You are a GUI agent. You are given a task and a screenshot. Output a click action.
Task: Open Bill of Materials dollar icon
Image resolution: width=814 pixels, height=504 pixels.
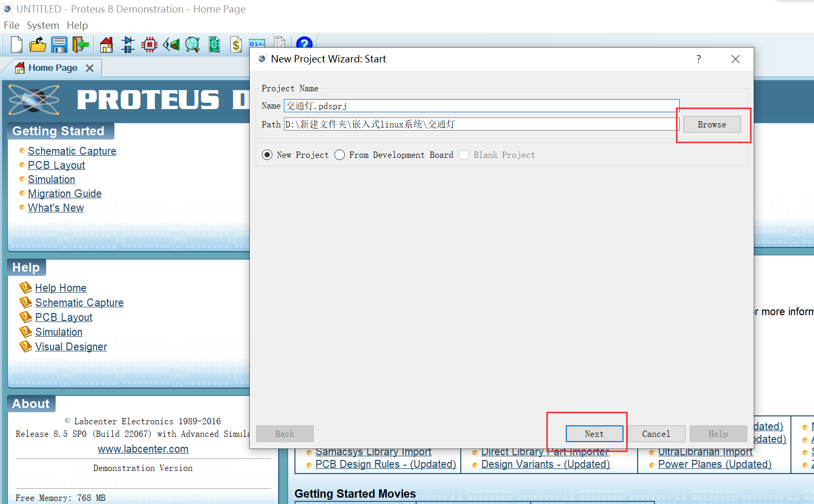coord(236,45)
